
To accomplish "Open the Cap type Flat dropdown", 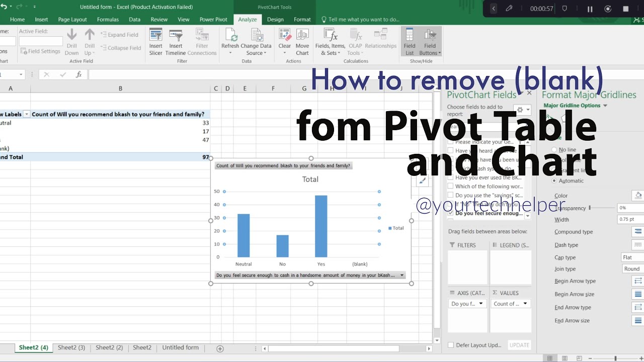I will pyautogui.click(x=632, y=257).
